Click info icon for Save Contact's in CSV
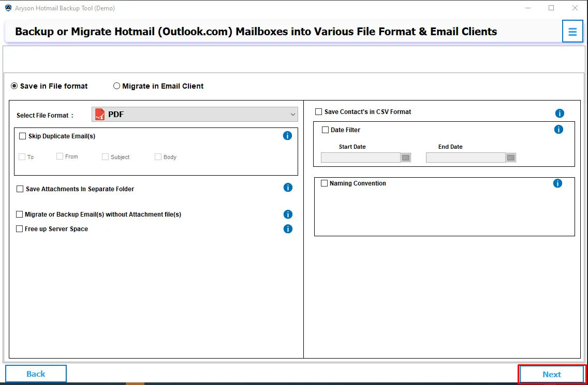Image resolution: width=588 pixels, height=385 pixels. click(560, 113)
